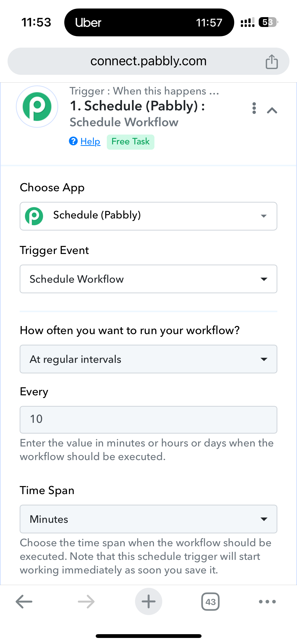Open the Time Span Minutes dropdown
Viewport: 297px width, 644px height.
tap(148, 519)
